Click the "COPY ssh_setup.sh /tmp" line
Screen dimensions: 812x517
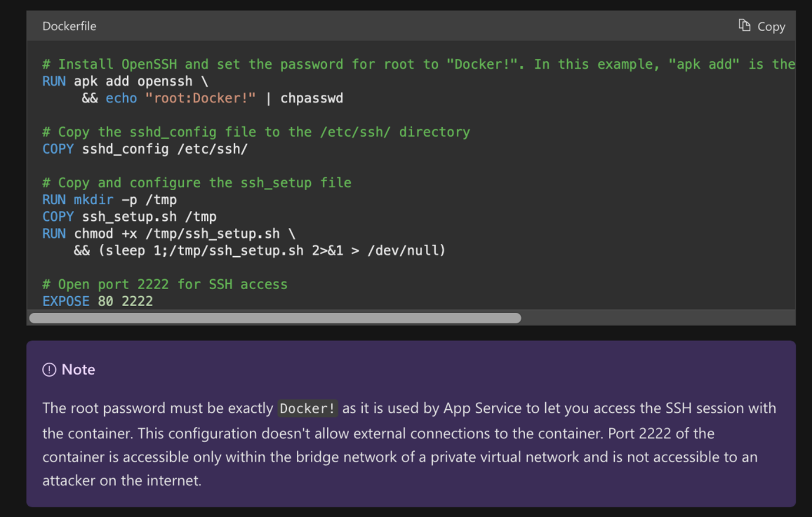(130, 217)
